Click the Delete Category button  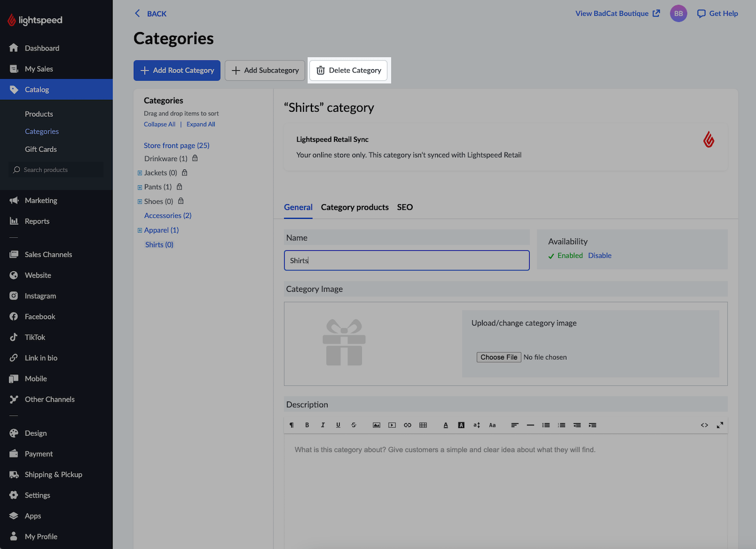click(x=349, y=70)
